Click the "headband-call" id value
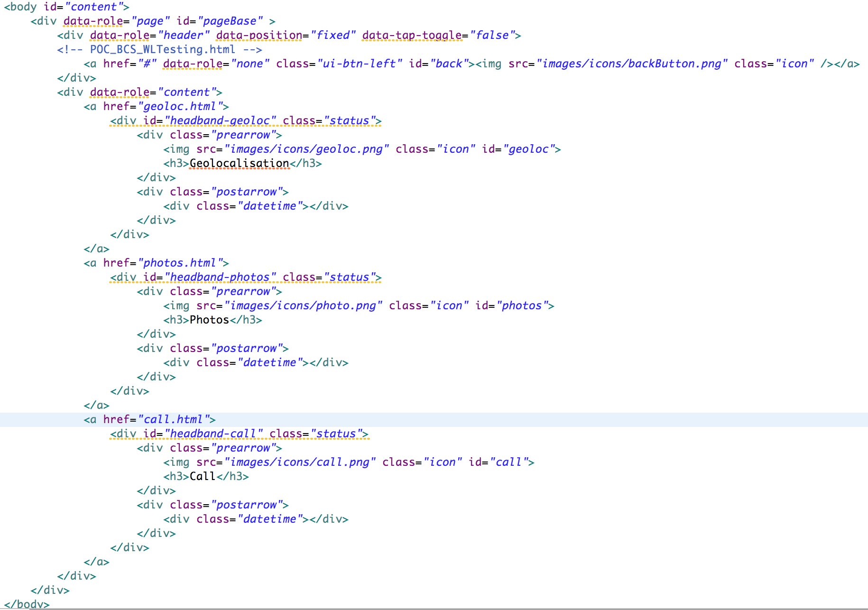Screen dimensions: 868x610 pos(213,434)
